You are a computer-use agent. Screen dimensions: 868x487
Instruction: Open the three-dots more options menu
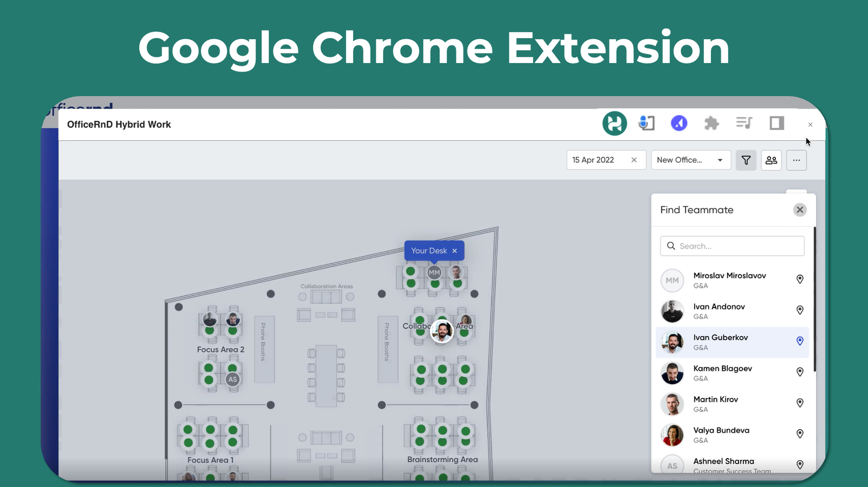point(796,160)
